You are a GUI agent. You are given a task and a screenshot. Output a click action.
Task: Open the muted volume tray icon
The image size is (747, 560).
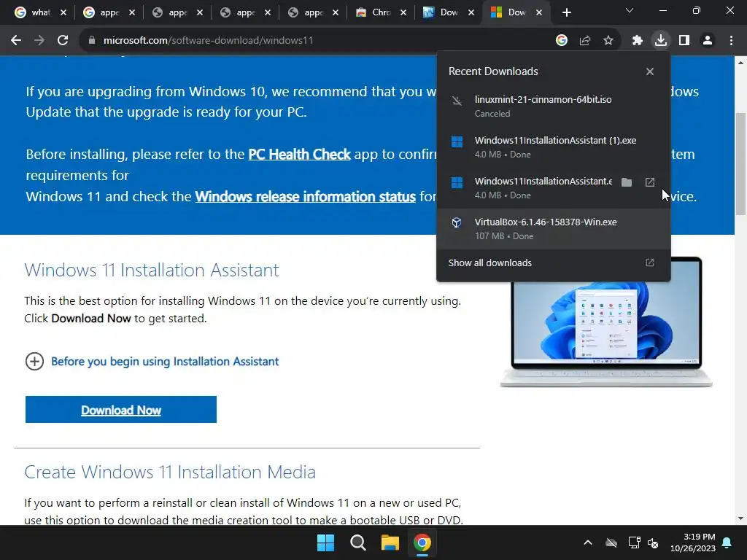pos(653,542)
